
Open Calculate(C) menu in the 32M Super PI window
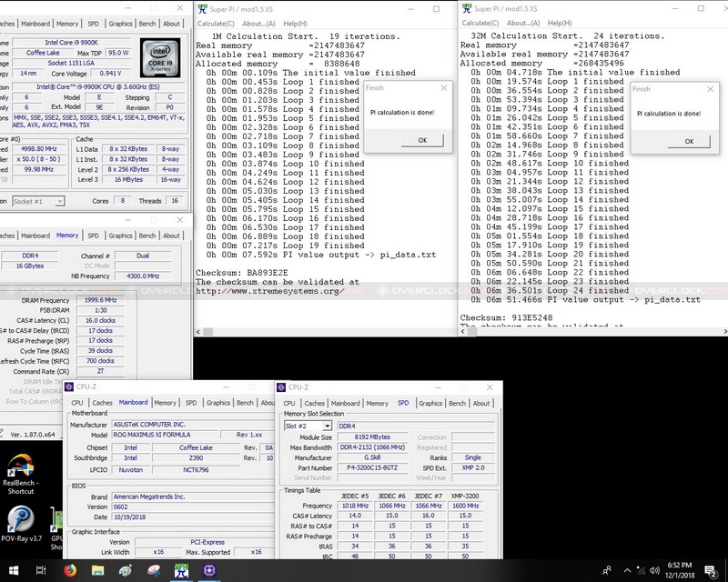pos(480,24)
